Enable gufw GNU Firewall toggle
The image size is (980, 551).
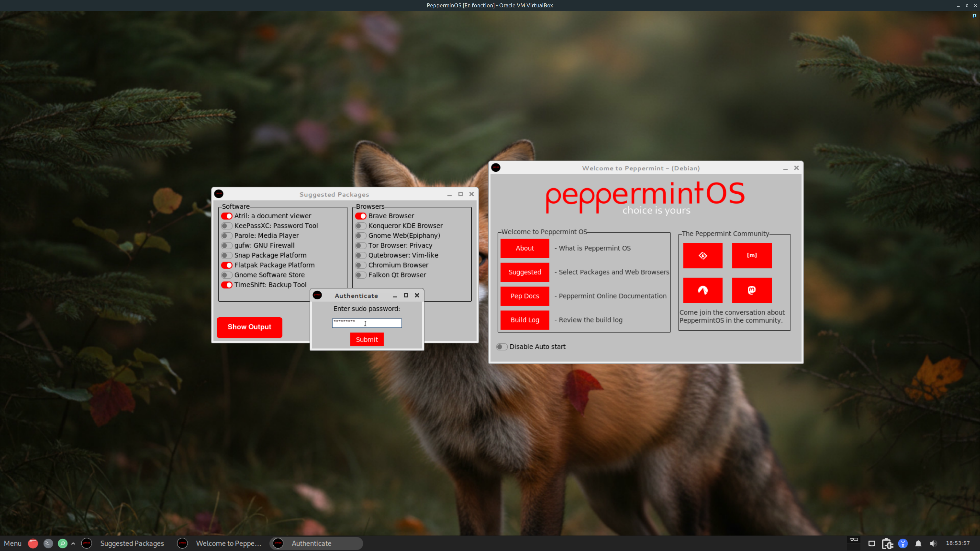[x=227, y=246]
